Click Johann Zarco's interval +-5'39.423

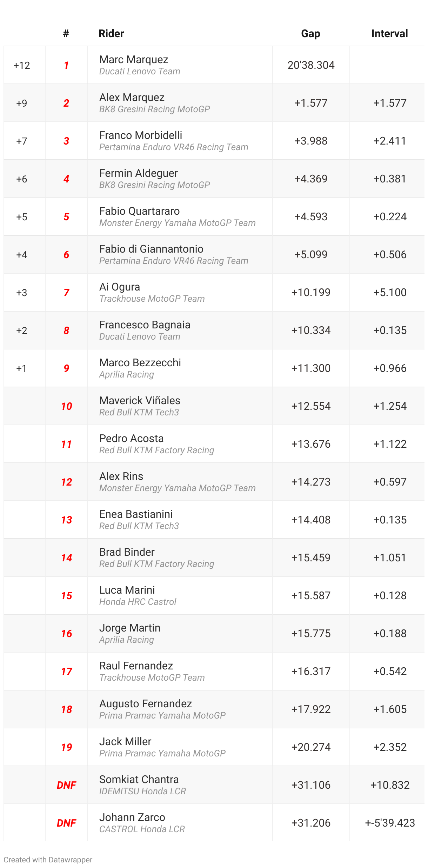click(x=390, y=823)
